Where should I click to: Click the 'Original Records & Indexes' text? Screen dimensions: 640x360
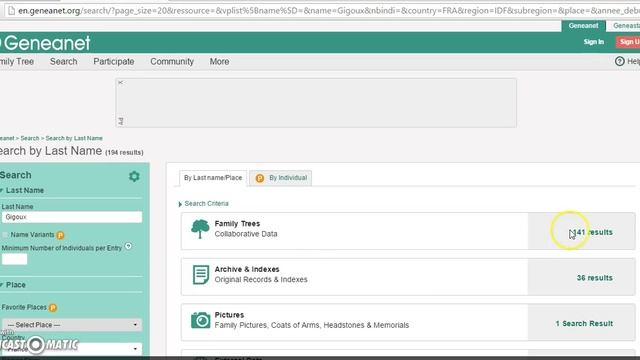261,280
